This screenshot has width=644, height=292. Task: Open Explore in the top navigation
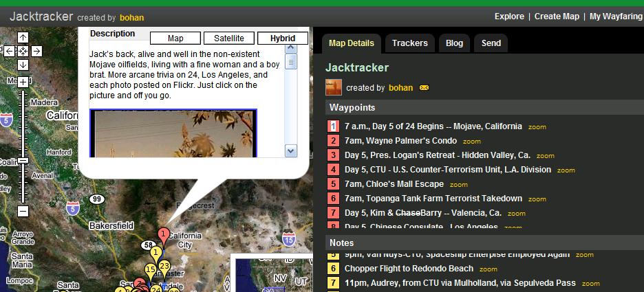[509, 16]
